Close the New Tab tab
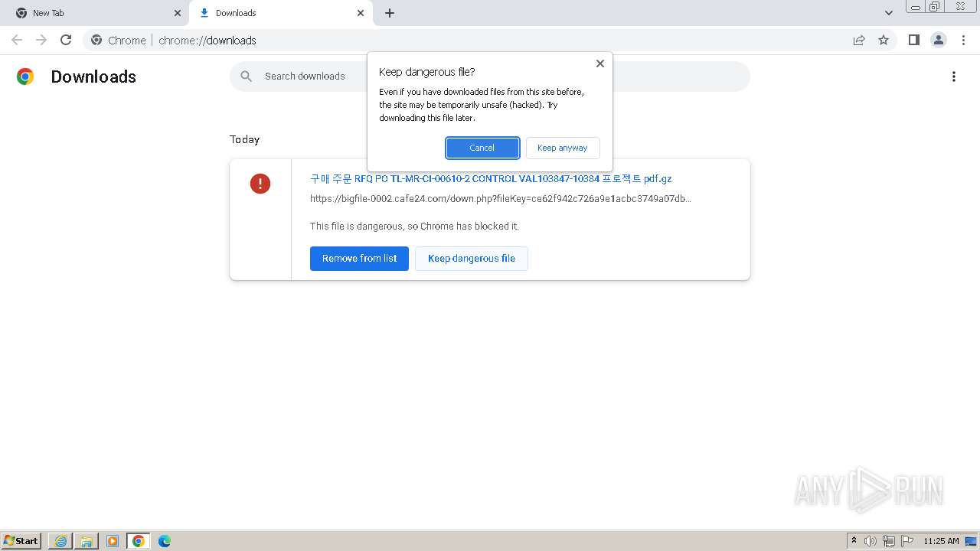 [178, 13]
